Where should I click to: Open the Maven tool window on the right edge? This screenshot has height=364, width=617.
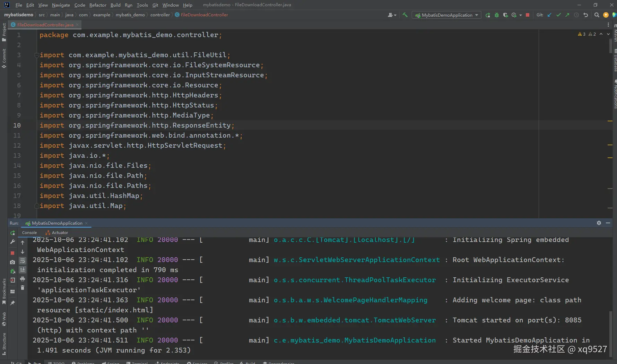coord(615,34)
